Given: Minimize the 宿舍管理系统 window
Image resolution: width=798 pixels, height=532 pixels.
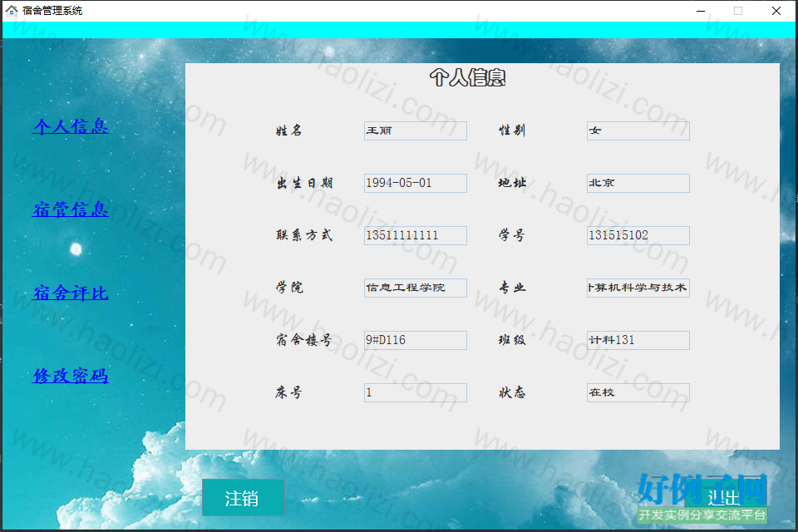Looking at the screenshot, I should [701, 11].
